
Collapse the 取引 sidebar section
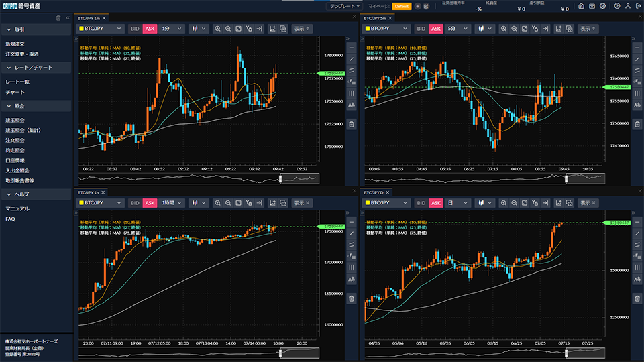coord(36,29)
